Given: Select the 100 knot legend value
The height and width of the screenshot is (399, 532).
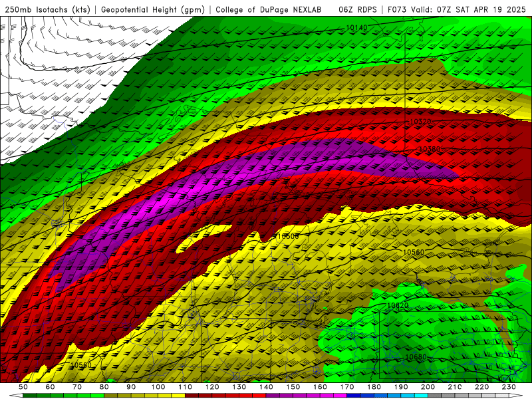Looking at the screenshot, I should point(158,387).
